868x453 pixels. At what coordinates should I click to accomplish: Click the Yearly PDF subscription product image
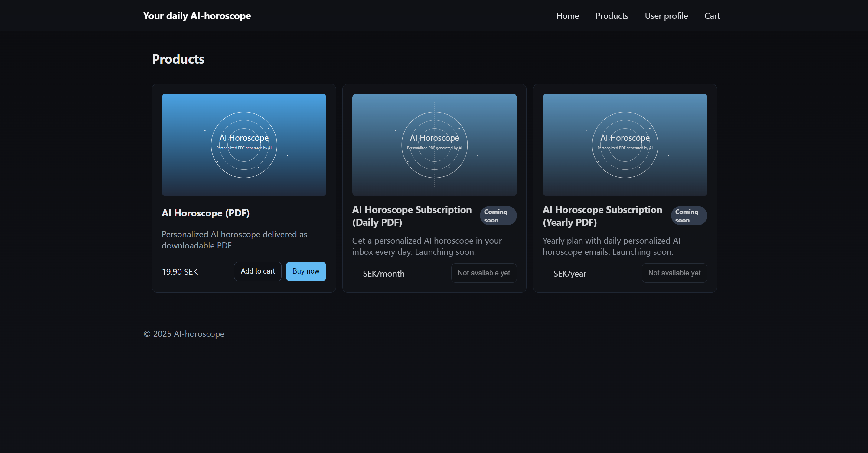point(625,145)
